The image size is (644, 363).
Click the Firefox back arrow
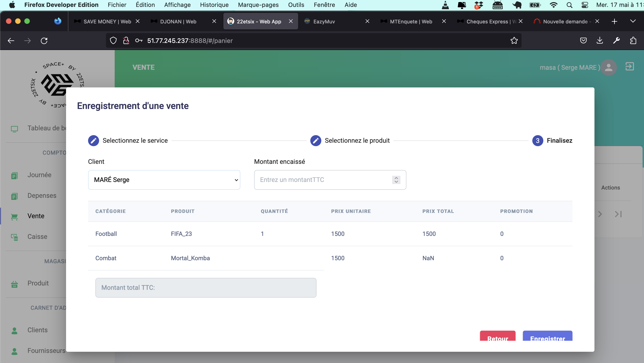pyautogui.click(x=11, y=41)
